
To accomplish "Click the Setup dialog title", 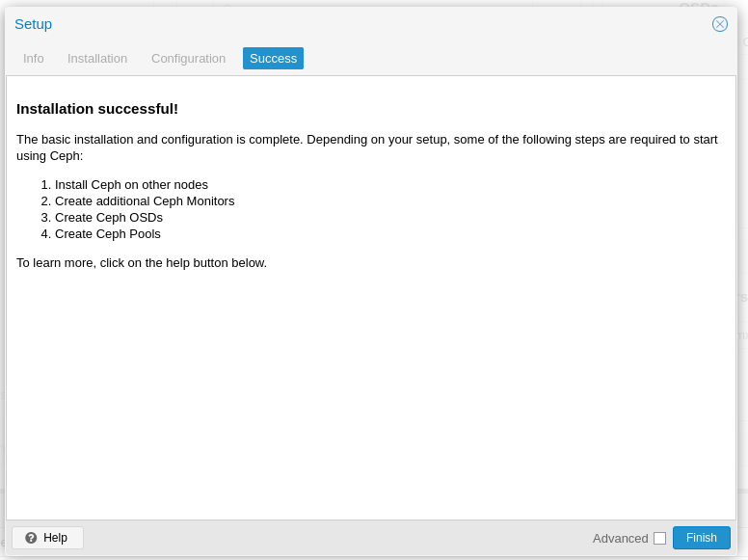I will 34,24.
